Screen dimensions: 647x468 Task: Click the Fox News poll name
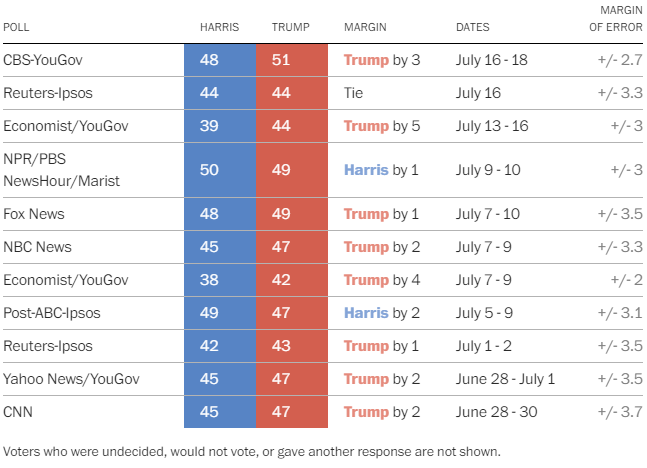pyautogui.click(x=35, y=214)
